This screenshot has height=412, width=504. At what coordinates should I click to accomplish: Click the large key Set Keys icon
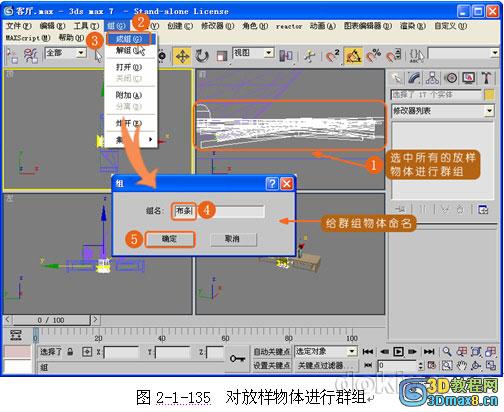[x=237, y=359]
